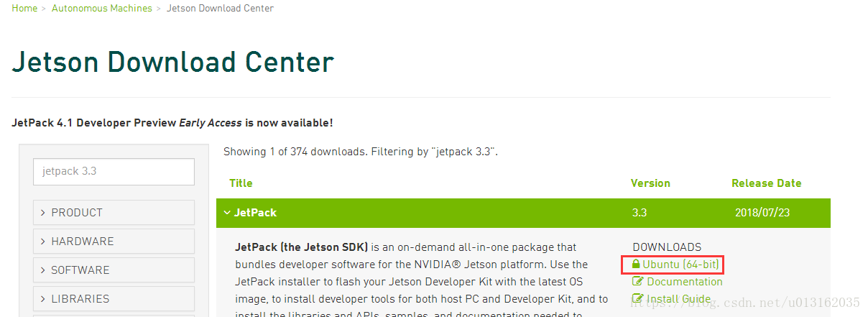Download the Ubuntu (64-bit) JetPack installer
The image size is (868, 317).
coord(680,265)
